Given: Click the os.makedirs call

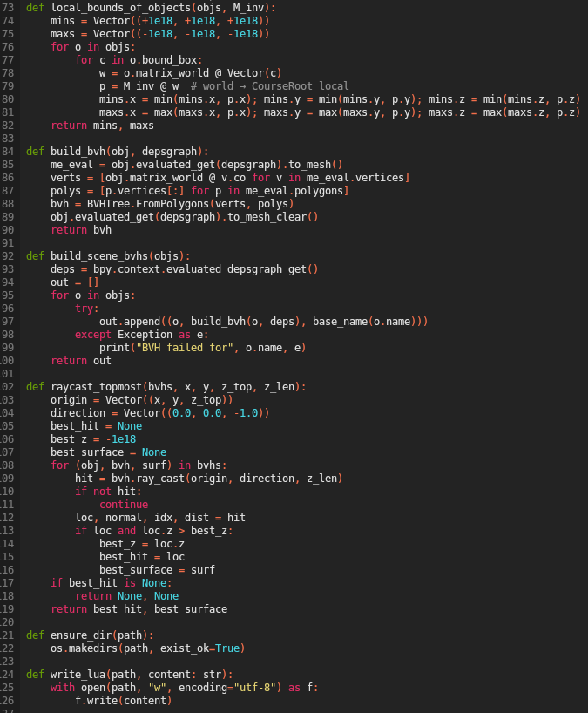Looking at the screenshot, I should coord(86,648).
